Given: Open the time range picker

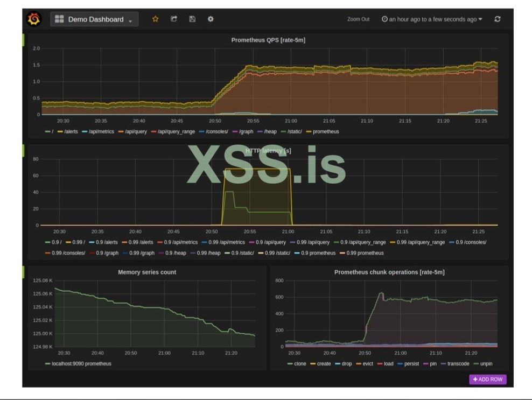Looking at the screenshot, I should [x=432, y=19].
